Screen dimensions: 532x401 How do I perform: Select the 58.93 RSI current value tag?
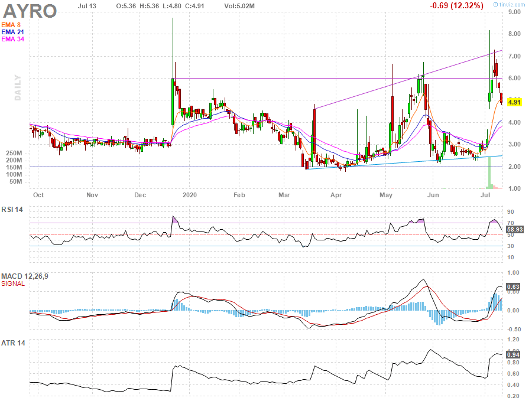click(x=515, y=230)
